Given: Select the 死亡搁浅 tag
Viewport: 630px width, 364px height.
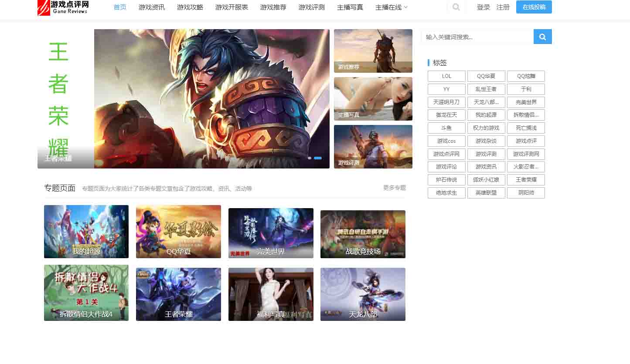Looking at the screenshot, I should (526, 128).
